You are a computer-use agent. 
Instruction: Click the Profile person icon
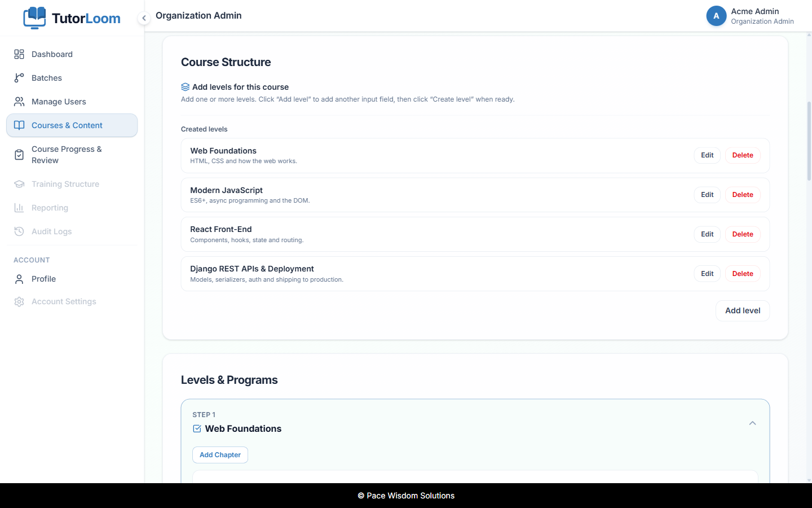tap(19, 279)
